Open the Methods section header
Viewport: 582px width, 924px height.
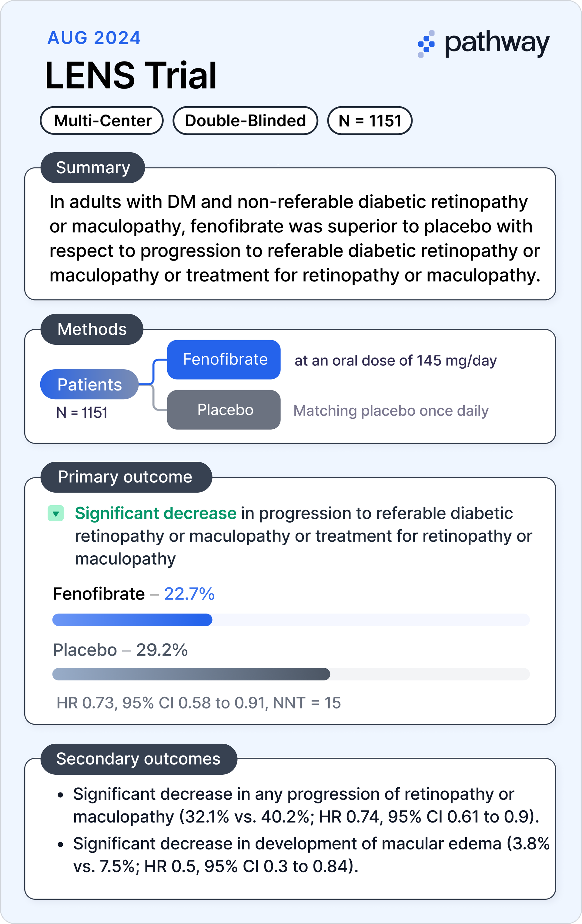pyautogui.click(x=92, y=329)
